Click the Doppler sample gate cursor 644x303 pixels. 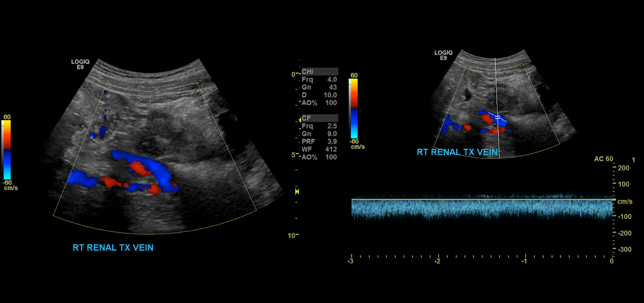(498, 117)
